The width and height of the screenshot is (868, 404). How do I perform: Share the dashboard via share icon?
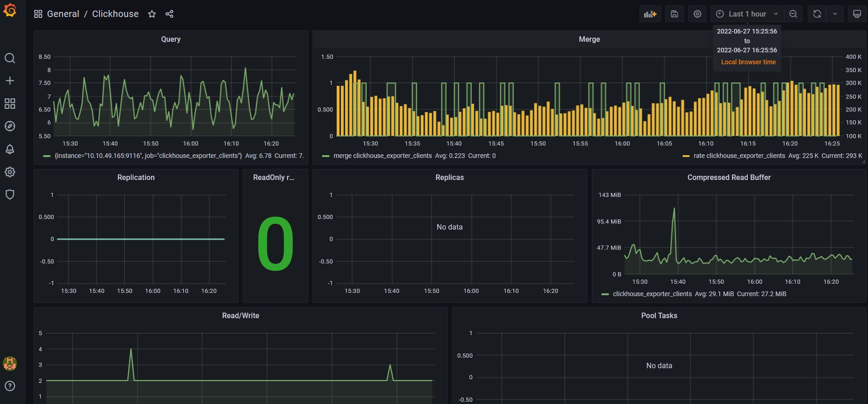pyautogui.click(x=169, y=14)
